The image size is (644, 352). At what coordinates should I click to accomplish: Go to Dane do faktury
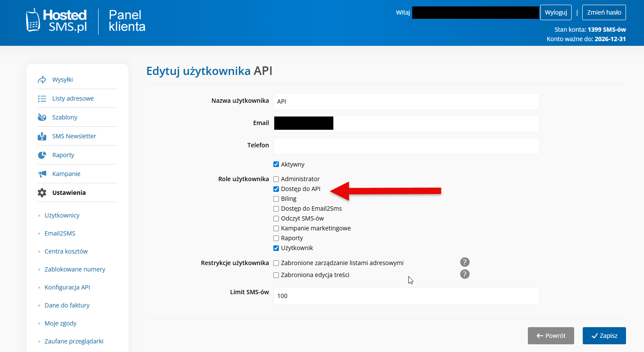pos(67,305)
